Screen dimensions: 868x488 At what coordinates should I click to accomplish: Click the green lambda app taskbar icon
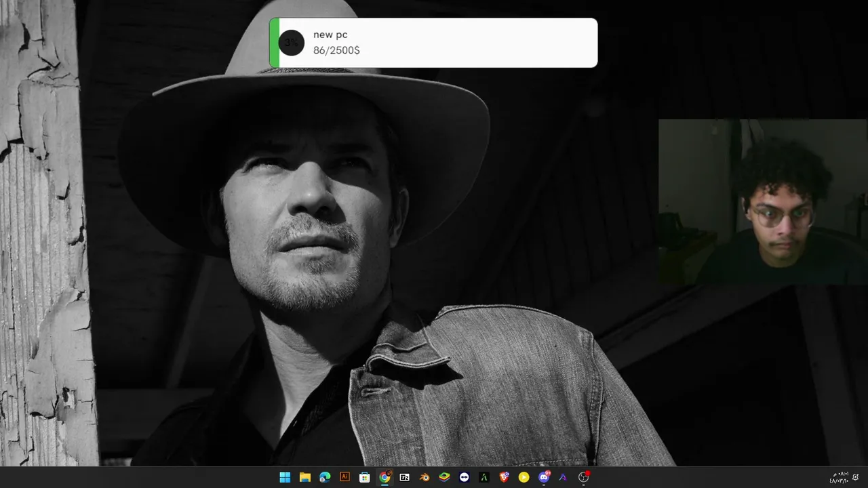coord(484,477)
